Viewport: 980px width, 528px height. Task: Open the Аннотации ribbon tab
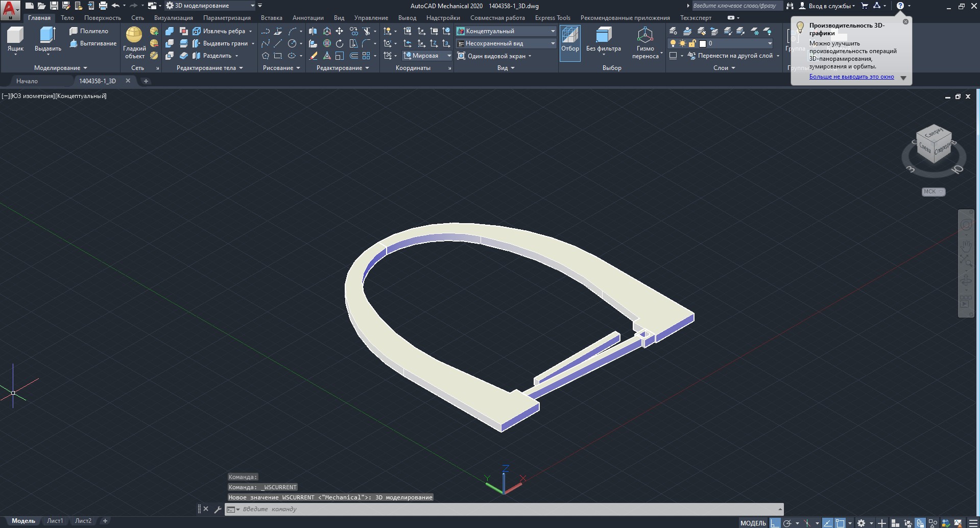308,18
